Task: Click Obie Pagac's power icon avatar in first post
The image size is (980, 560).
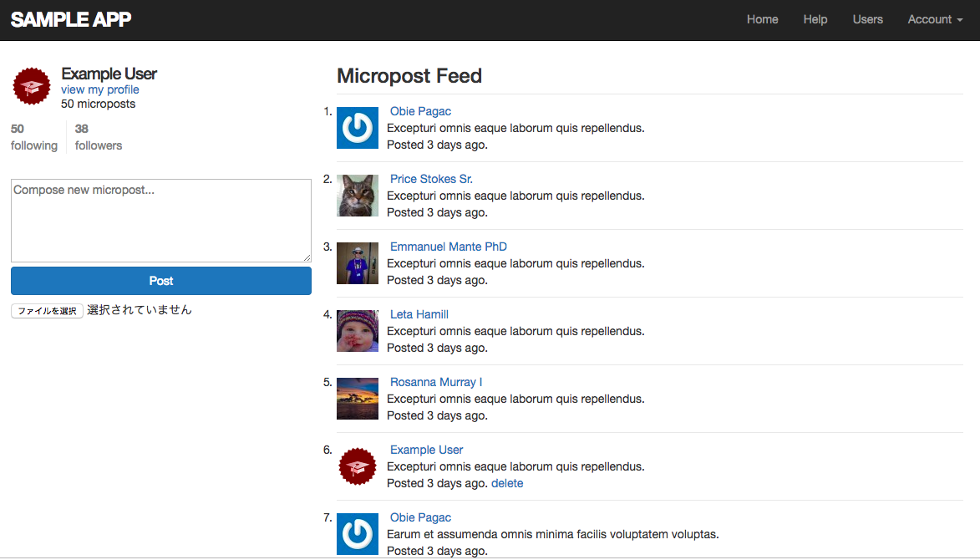Action: (x=358, y=128)
